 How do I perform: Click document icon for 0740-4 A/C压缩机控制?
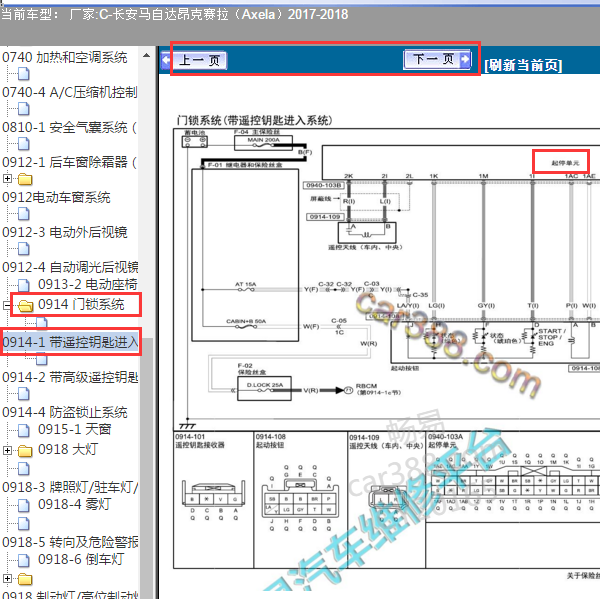click(x=24, y=74)
